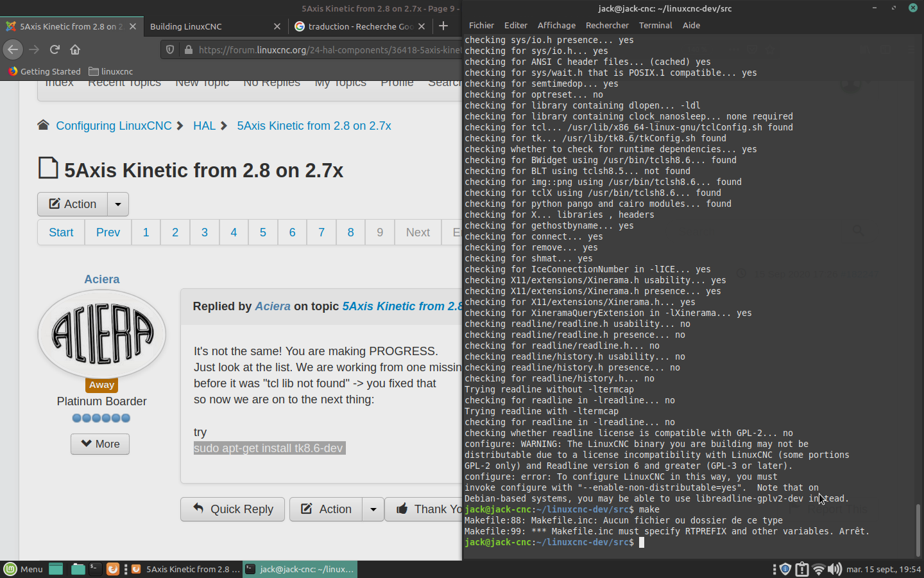Jump to page 1 of the topic
Screen dimensions: 924x578
point(146,232)
